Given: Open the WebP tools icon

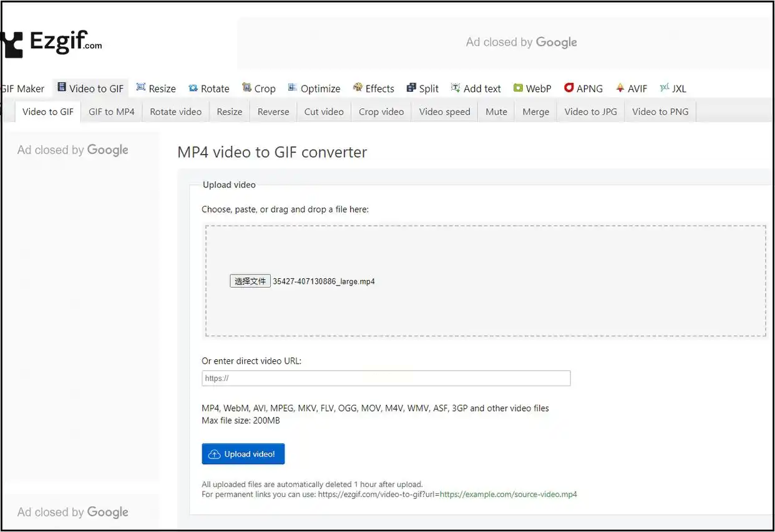Looking at the screenshot, I should coord(518,88).
